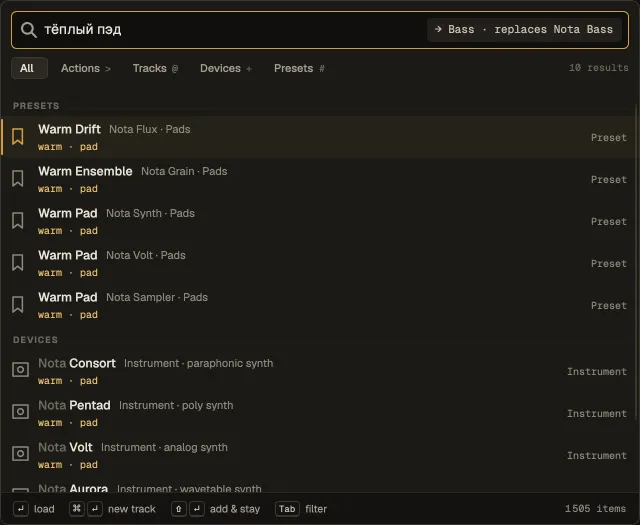
Task: Click the DEVICES section header
Action: pos(36,340)
